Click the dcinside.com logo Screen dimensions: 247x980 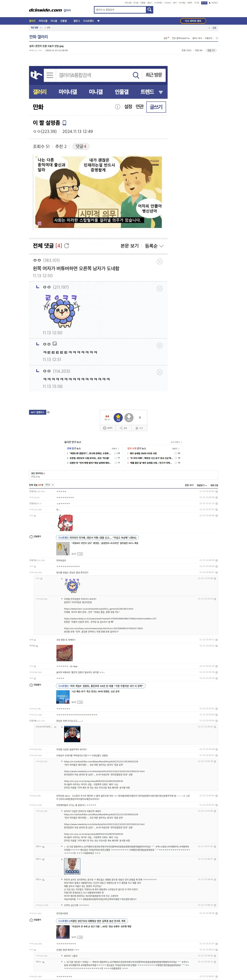46,10
